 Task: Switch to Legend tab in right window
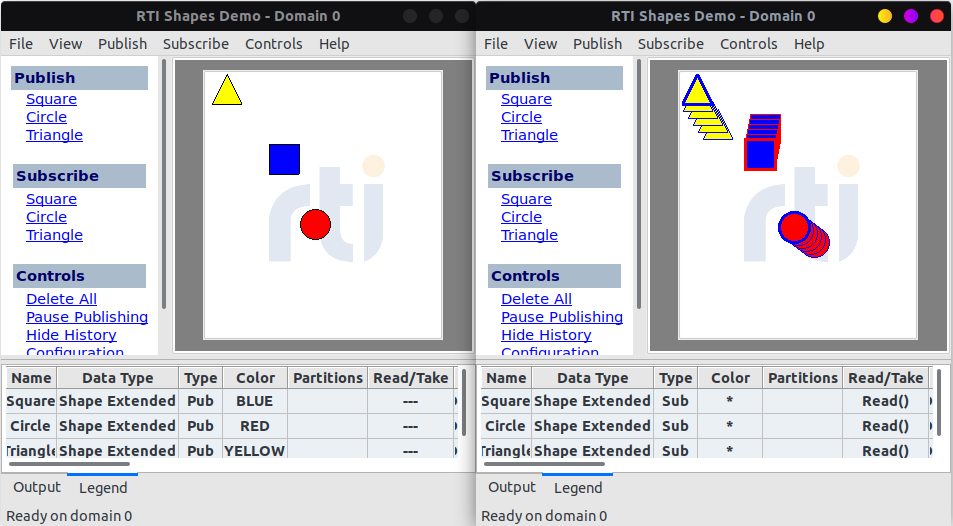click(577, 488)
